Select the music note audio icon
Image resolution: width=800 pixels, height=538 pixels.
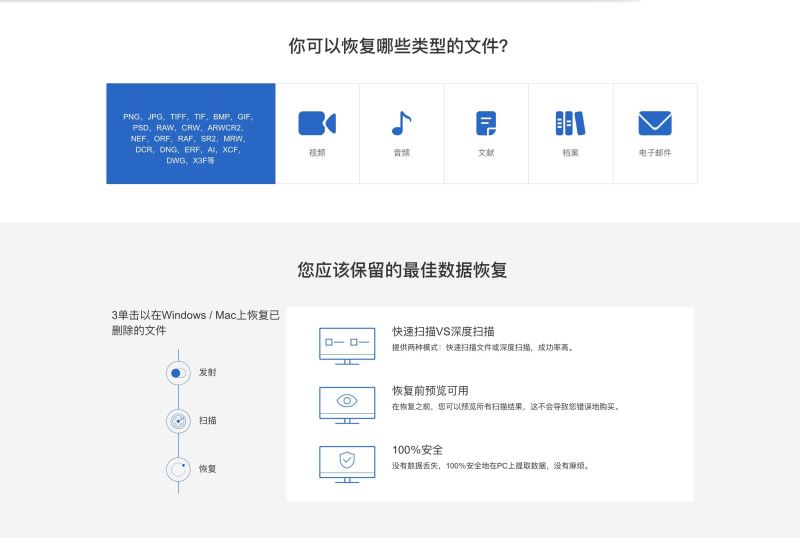pos(402,123)
